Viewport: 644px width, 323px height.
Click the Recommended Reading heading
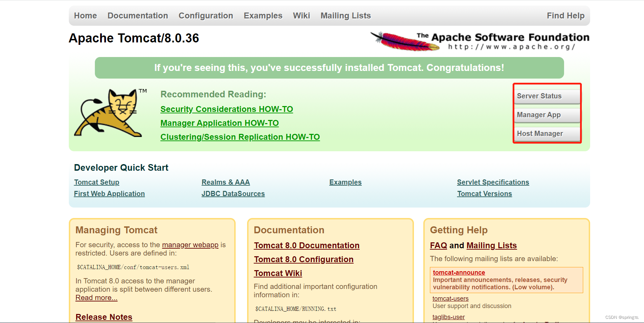point(213,94)
